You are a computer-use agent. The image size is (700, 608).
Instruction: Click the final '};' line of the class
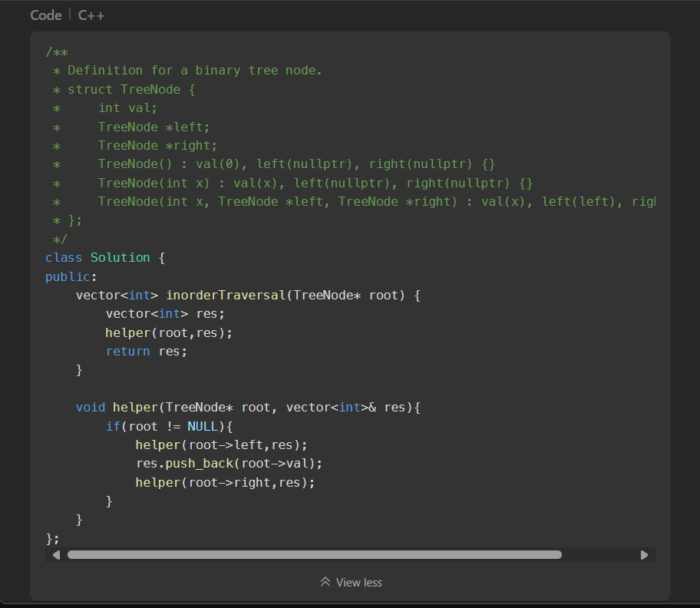[x=53, y=539]
